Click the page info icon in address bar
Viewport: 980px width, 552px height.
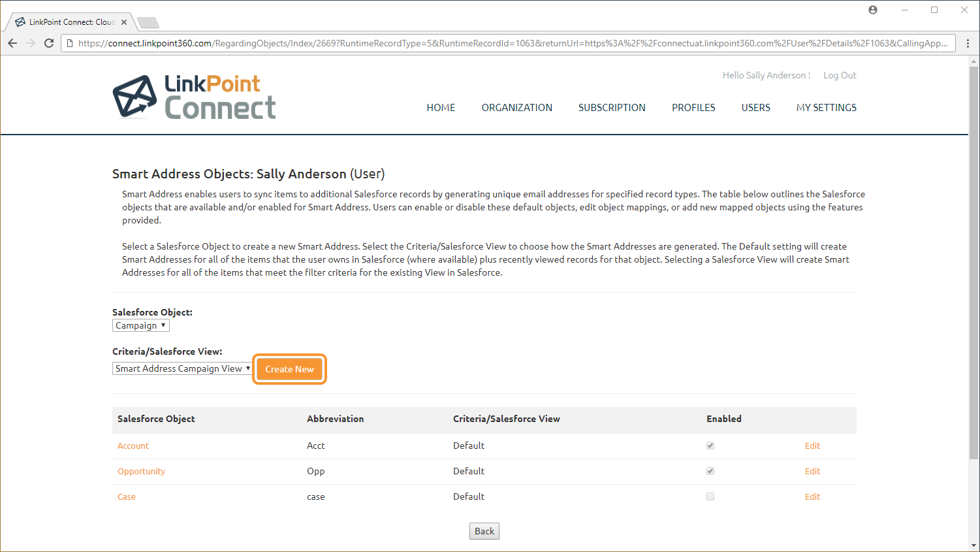[70, 43]
